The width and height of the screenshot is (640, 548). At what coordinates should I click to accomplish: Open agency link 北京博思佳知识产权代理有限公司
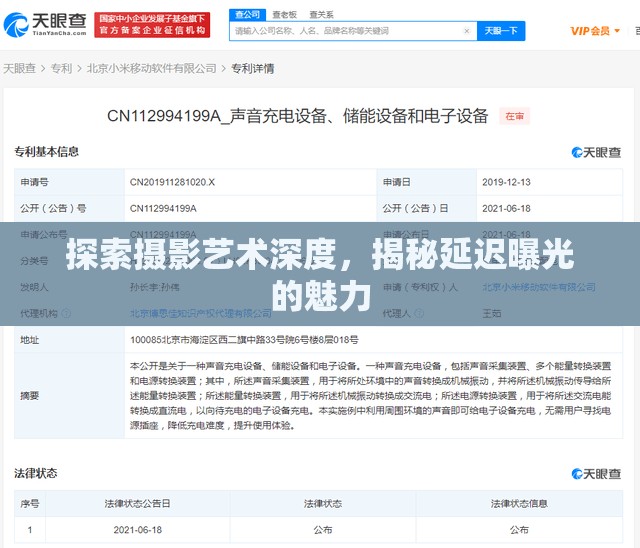click(201, 313)
